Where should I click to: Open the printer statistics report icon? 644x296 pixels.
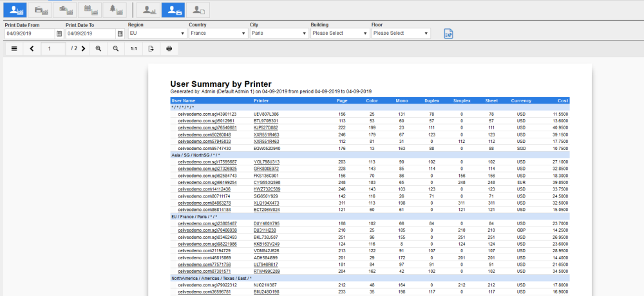[x=41, y=10]
